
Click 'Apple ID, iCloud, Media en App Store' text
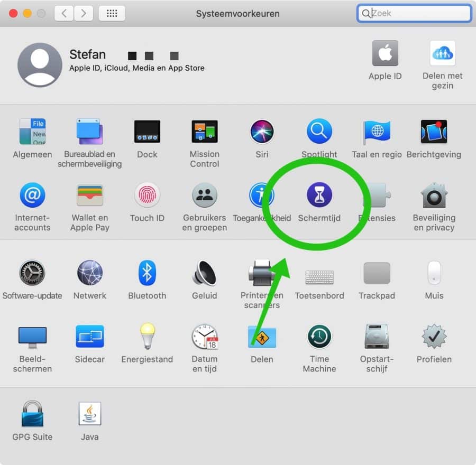(137, 68)
